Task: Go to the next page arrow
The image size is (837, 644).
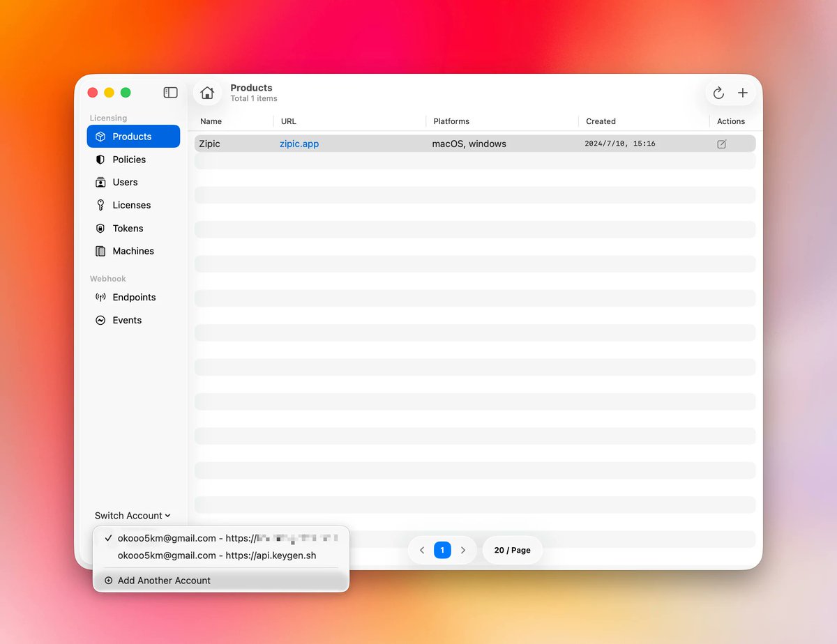Action: pyautogui.click(x=462, y=550)
